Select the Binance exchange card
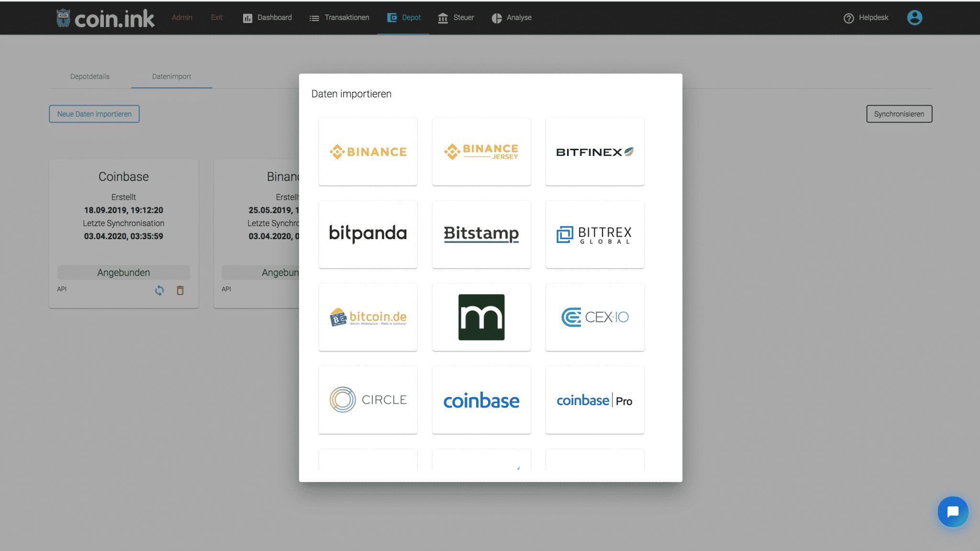Viewport: 980px width, 551px height. pyautogui.click(x=368, y=152)
